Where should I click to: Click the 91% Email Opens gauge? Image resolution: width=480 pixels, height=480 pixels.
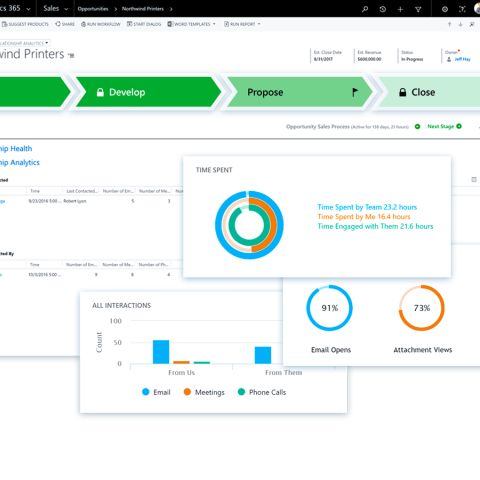coord(329,308)
